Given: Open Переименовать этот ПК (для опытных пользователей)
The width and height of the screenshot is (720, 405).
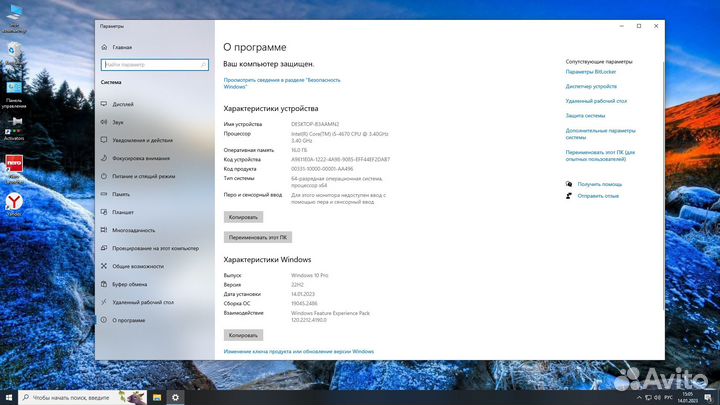Looking at the screenshot, I should [x=600, y=156].
